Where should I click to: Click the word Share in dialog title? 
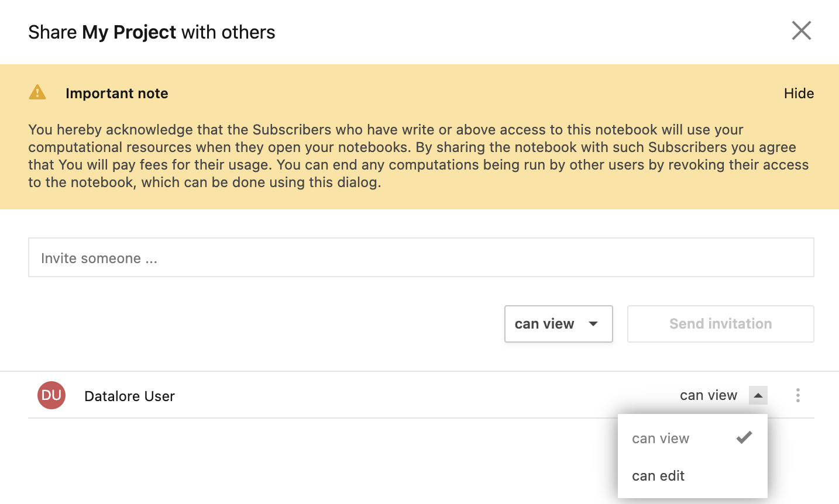tap(53, 32)
